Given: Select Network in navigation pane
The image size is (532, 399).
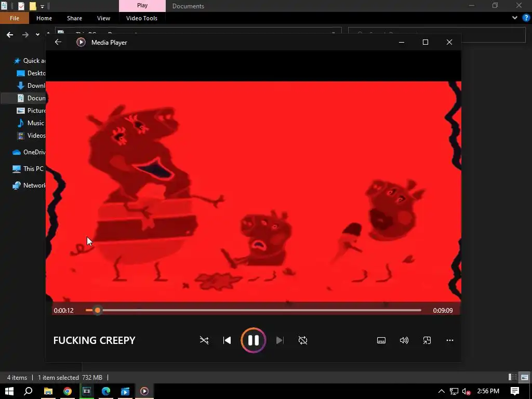Looking at the screenshot, I should 29,185.
